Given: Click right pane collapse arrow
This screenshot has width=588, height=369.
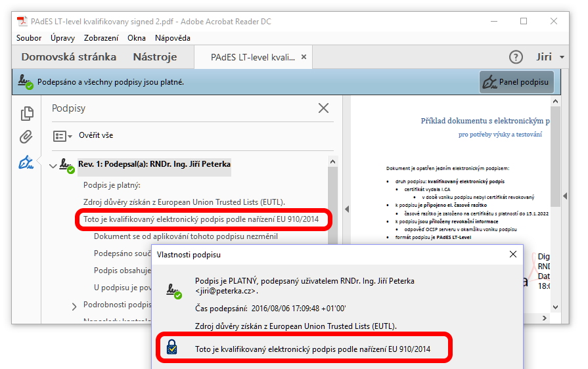Looking at the screenshot, I should click(565, 196).
